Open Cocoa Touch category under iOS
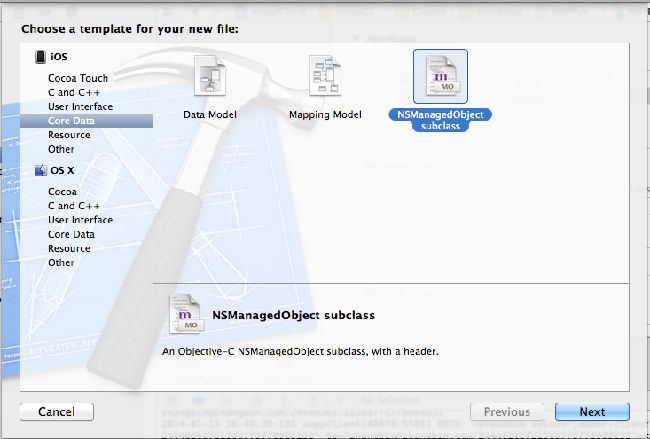This screenshot has width=650, height=439. coord(78,78)
